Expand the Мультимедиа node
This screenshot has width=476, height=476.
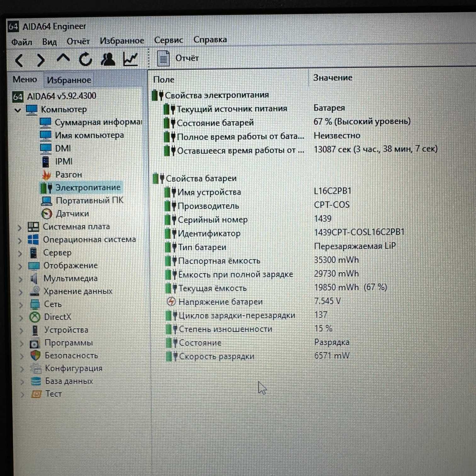[20, 279]
